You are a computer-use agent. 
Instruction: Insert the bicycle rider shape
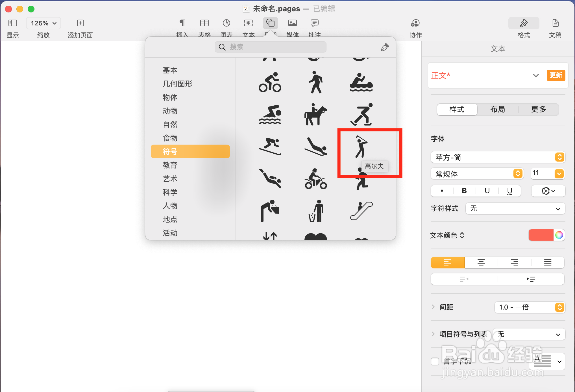click(x=270, y=82)
